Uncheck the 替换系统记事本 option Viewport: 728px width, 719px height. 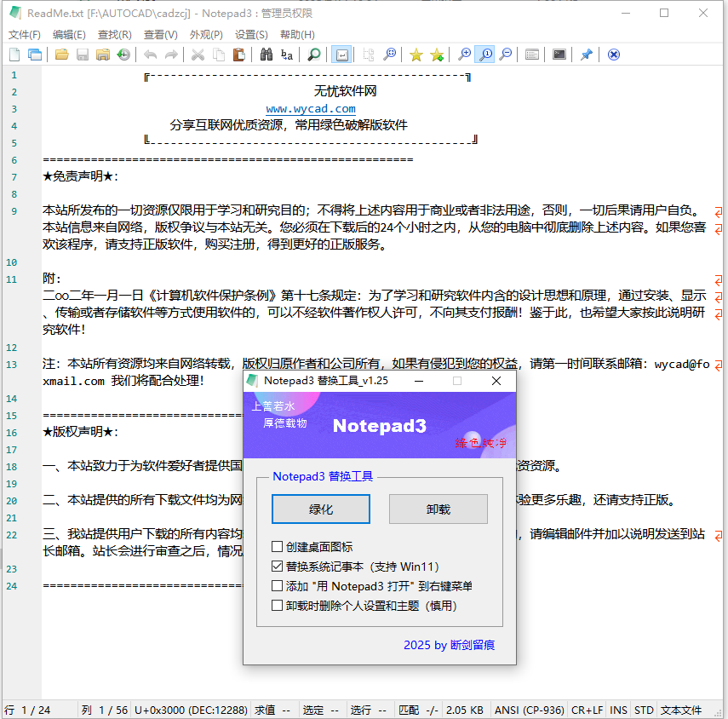[278, 566]
